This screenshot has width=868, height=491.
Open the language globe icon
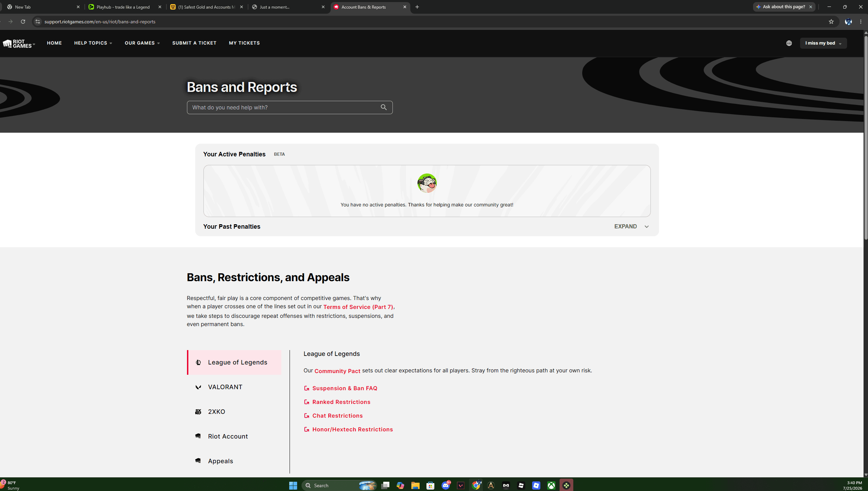click(789, 43)
